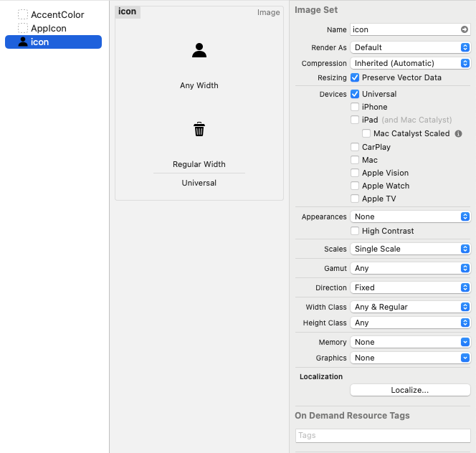Open the Render As dropdown
Image resolution: width=476 pixels, height=453 pixels.
[410, 47]
